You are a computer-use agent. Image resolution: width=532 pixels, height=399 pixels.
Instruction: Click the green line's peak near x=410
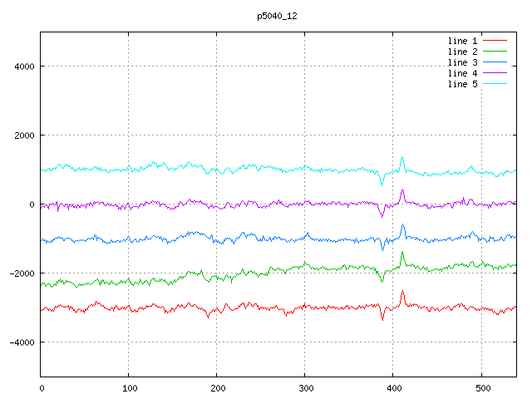pyautogui.click(x=402, y=252)
